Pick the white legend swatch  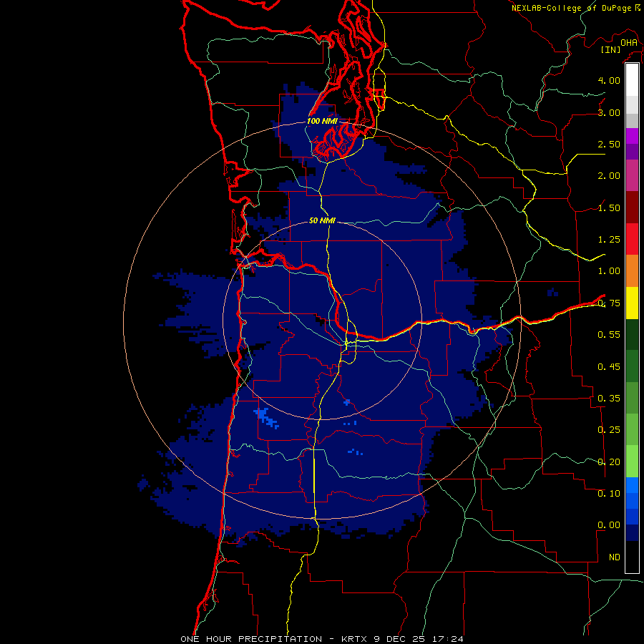[x=632, y=80]
